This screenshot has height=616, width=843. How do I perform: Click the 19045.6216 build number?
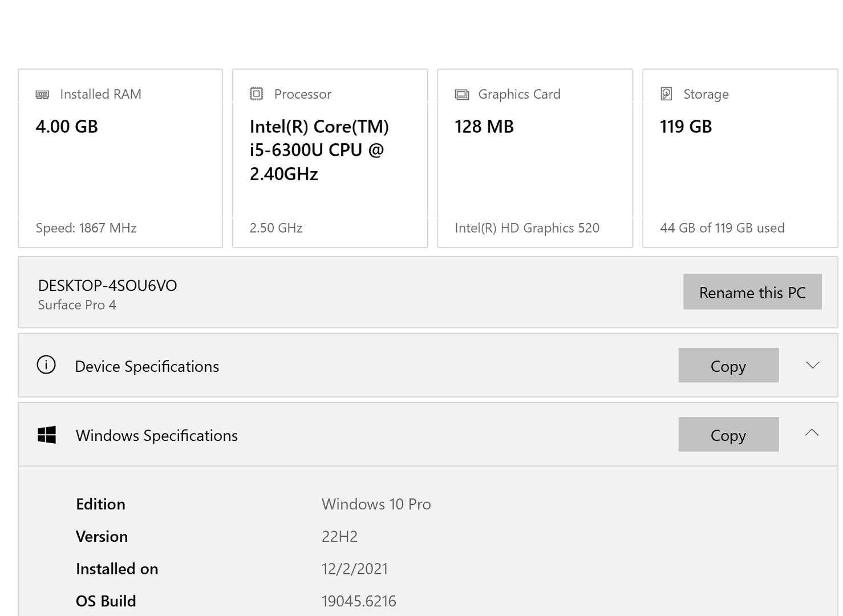(359, 601)
